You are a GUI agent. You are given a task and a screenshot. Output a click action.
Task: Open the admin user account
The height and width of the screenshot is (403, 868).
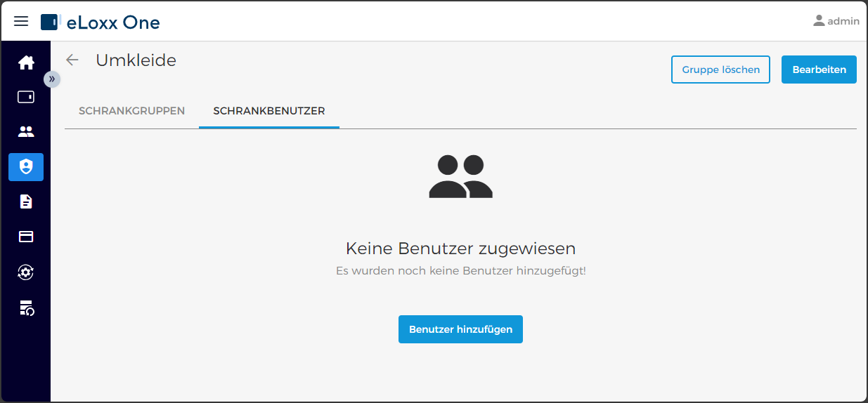tap(836, 21)
